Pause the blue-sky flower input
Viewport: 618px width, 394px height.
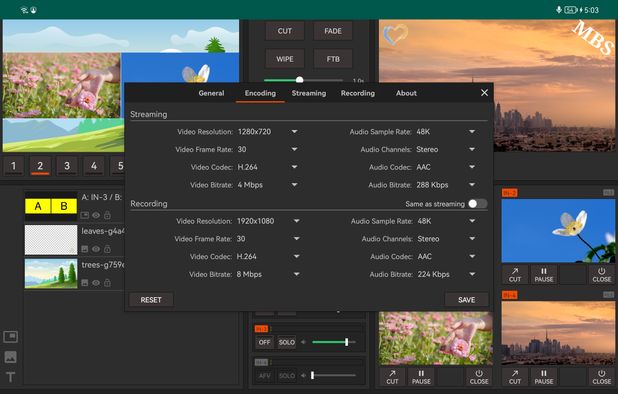tap(544, 275)
